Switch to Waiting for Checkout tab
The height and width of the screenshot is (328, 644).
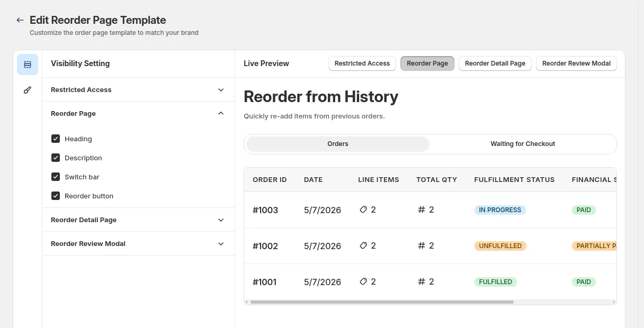tap(523, 144)
